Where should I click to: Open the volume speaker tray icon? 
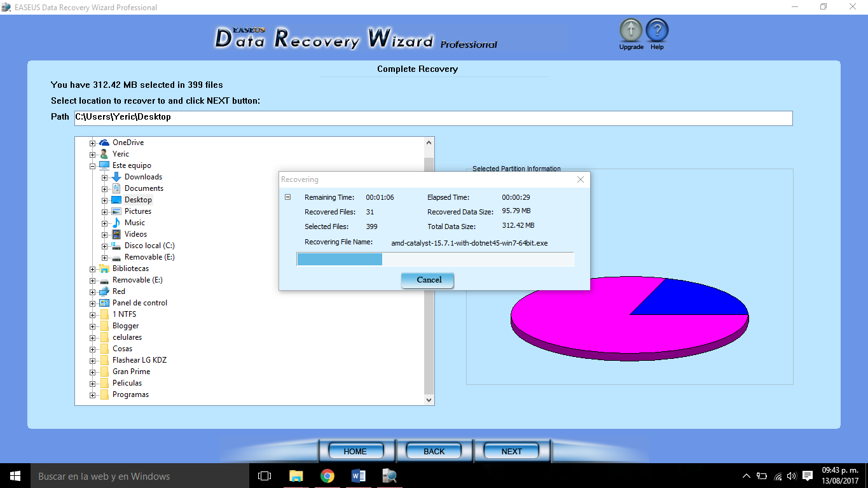tap(792, 476)
